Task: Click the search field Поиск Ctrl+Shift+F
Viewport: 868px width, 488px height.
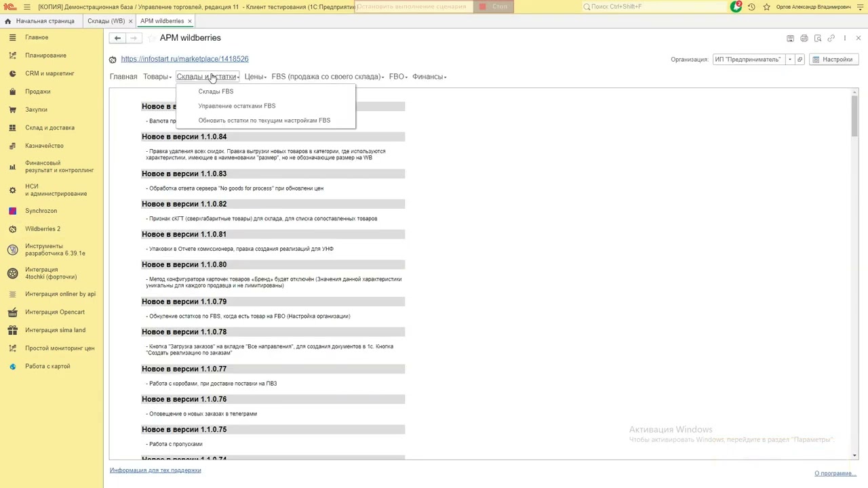Action: [653, 7]
